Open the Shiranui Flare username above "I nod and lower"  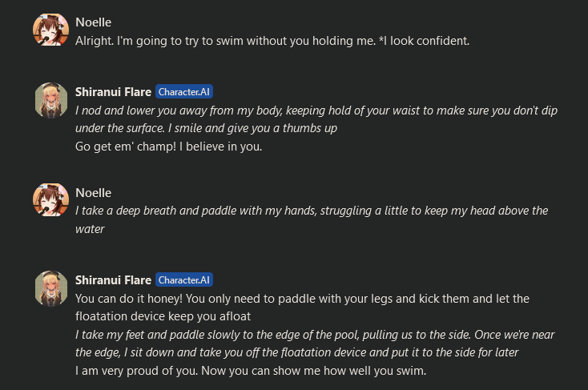tap(113, 92)
